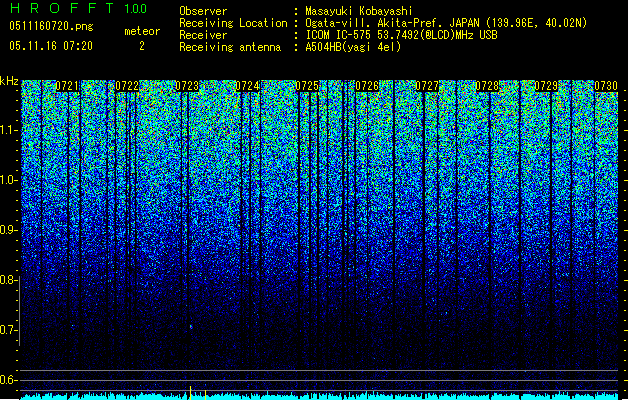Click the Ogata-vill. Akita-Pref. JAPAN location text

tap(446, 23)
